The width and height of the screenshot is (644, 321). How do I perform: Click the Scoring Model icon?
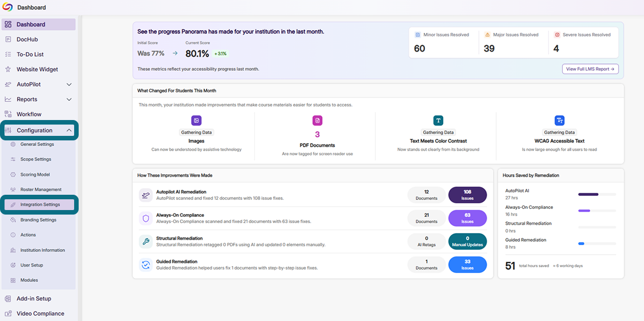[x=12, y=174]
